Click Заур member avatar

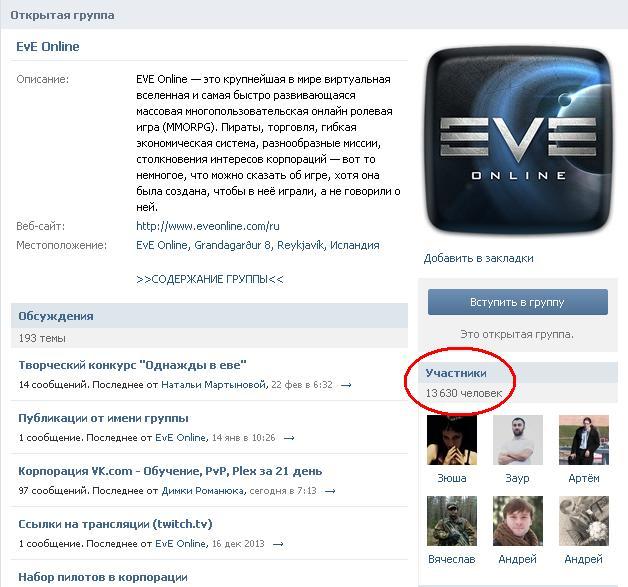click(517, 440)
